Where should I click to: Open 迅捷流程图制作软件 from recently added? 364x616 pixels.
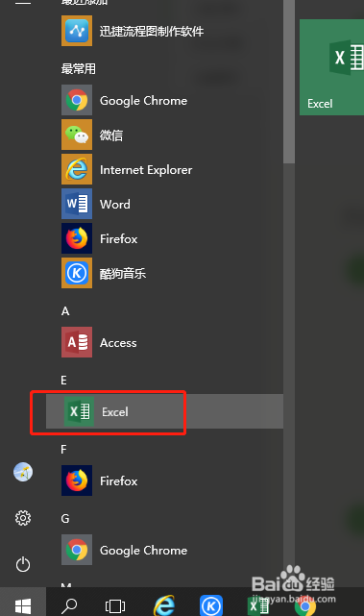coord(164,31)
